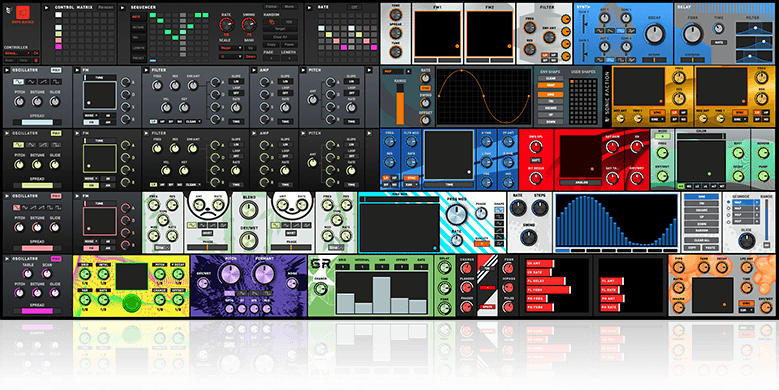Select the OCTAVE tab in the sequencer

(138, 27)
